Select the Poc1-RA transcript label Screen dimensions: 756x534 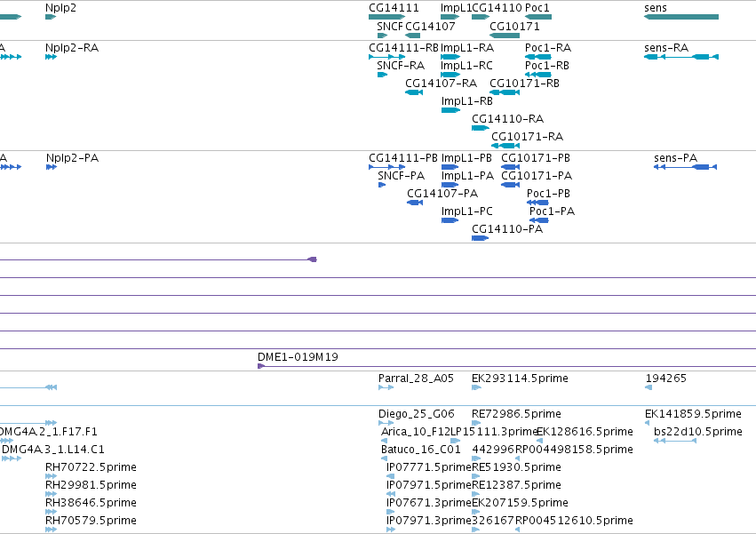point(548,48)
